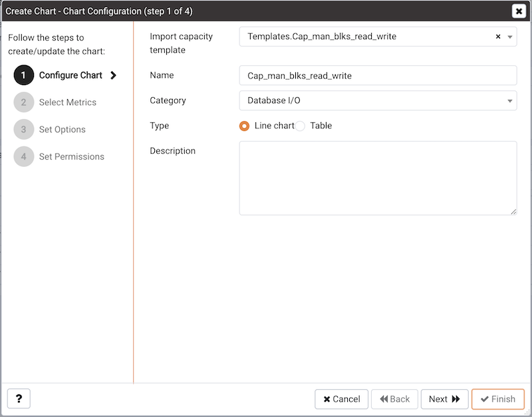The width and height of the screenshot is (532, 417).
Task: Click the Next button
Action: (x=444, y=399)
